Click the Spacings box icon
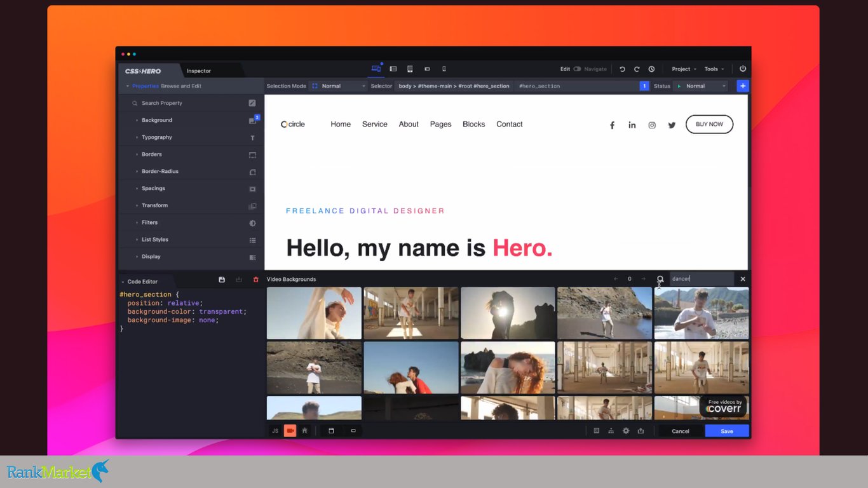This screenshot has width=868, height=488. 252,189
